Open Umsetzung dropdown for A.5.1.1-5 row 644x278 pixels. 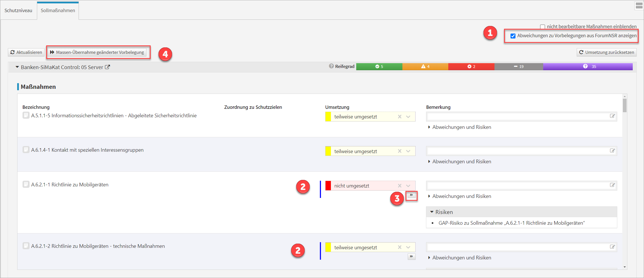408,117
